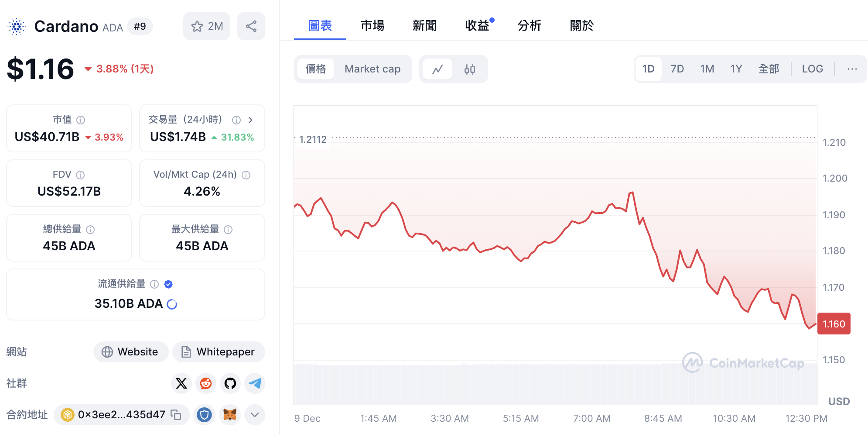Open the Telegram channel icon
The width and height of the screenshot is (868, 434).
click(x=254, y=383)
